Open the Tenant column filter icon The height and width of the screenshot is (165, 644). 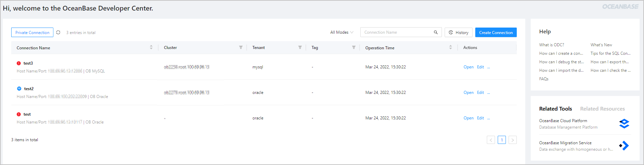[x=300, y=47]
